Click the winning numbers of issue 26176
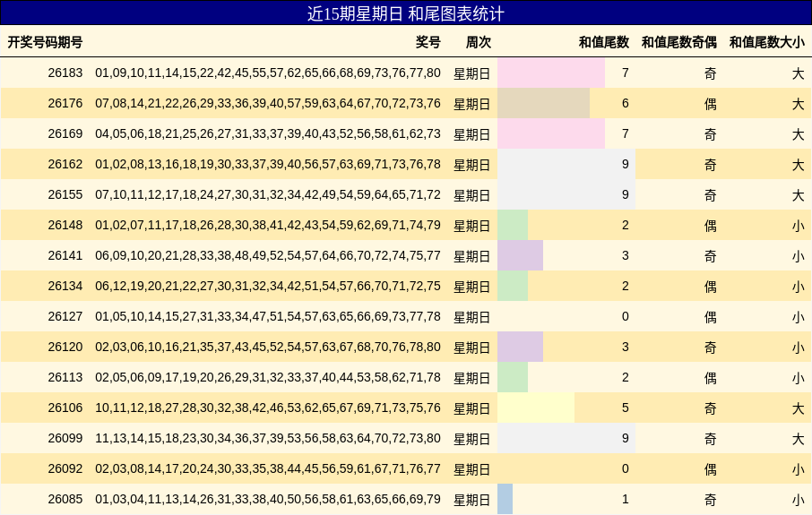This screenshot has height=515, width=812. pos(268,104)
